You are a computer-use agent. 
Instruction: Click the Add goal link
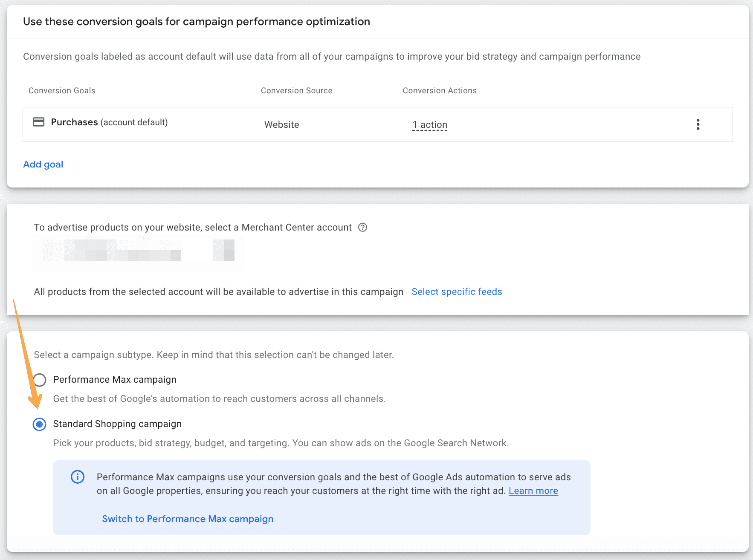pos(43,165)
